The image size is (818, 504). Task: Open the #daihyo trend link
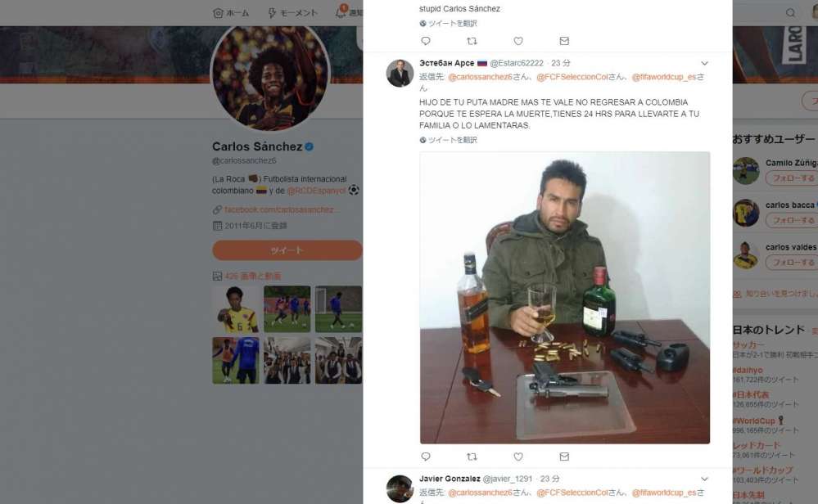[x=748, y=371]
